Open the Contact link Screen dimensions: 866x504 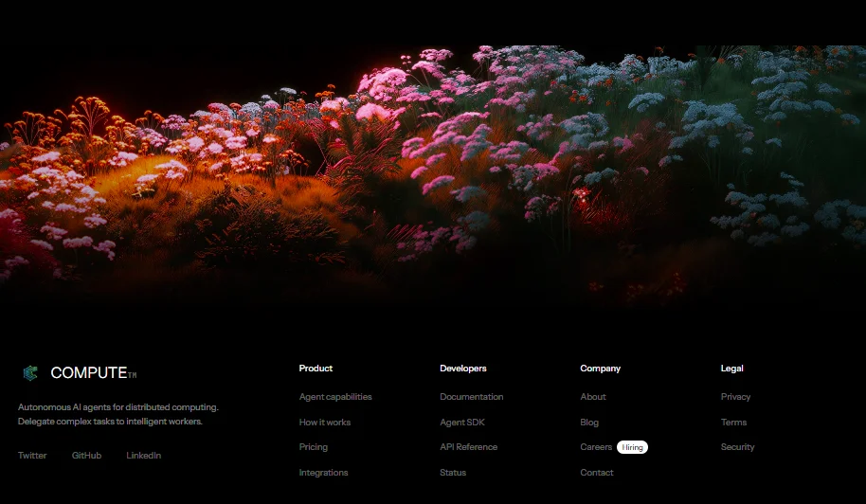tap(597, 473)
